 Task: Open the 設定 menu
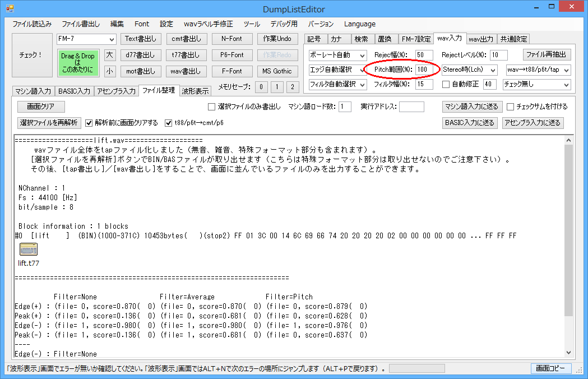[166, 24]
